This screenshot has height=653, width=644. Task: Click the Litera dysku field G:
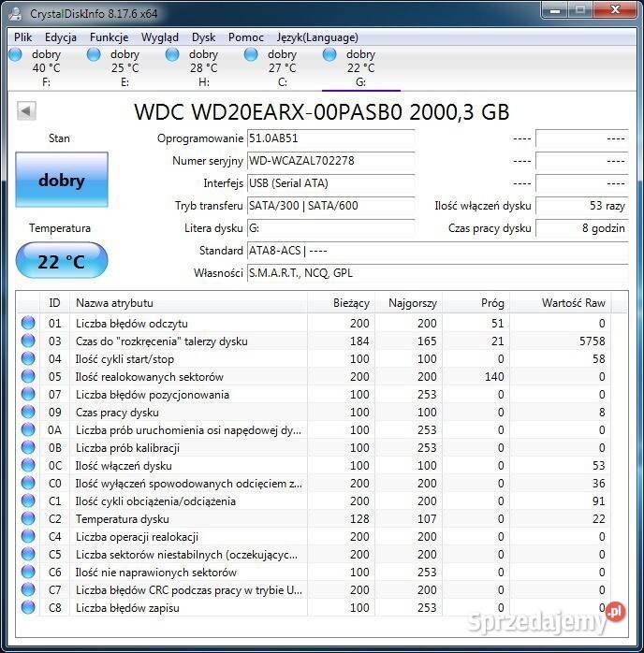pyautogui.click(x=330, y=228)
